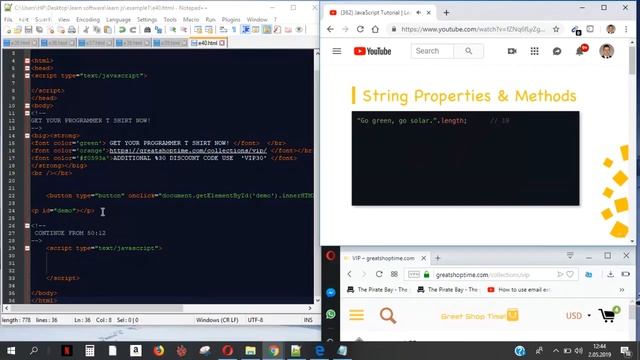Click the Open file folder icon in Notepad++

[x=18, y=30]
